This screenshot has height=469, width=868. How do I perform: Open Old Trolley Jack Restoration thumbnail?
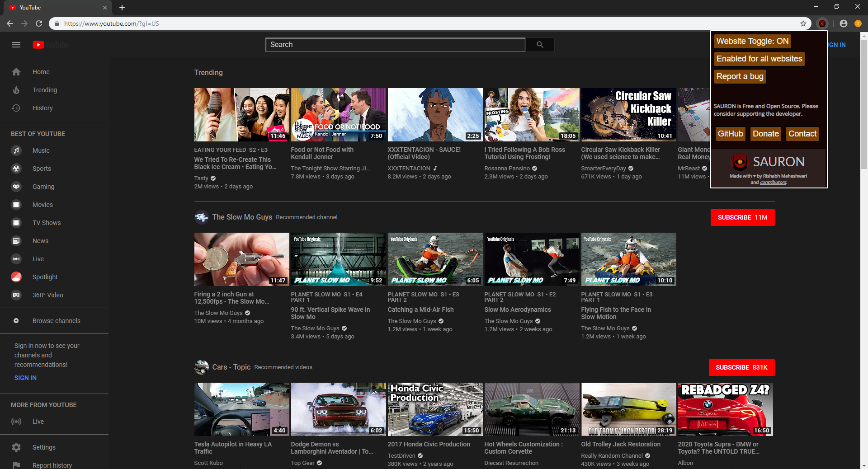pyautogui.click(x=628, y=409)
